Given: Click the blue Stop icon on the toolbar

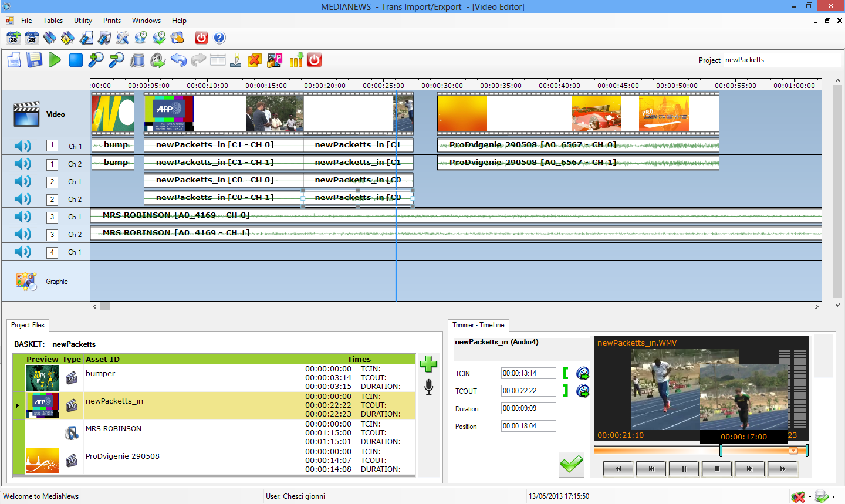Looking at the screenshot, I should pyautogui.click(x=75, y=59).
